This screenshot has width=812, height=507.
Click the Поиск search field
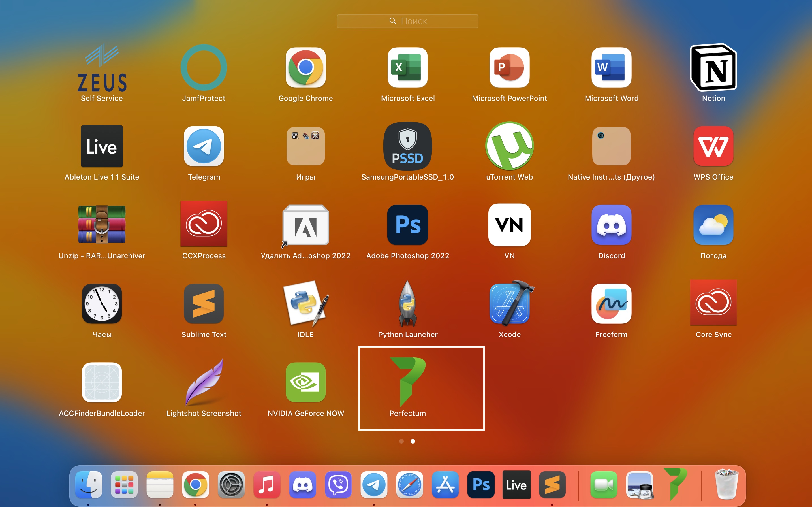tap(407, 21)
